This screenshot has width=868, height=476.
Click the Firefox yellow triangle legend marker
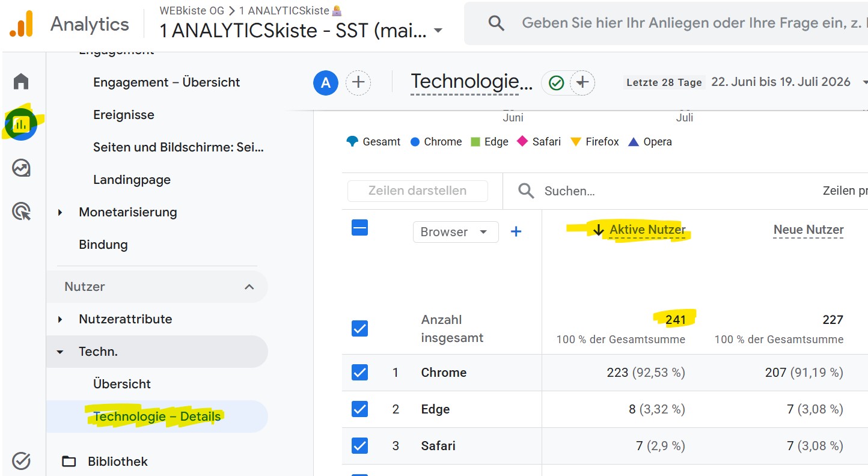point(575,142)
